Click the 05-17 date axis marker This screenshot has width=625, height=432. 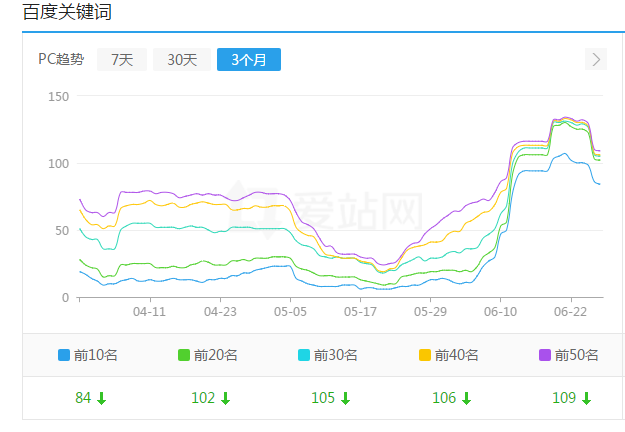[360, 312]
